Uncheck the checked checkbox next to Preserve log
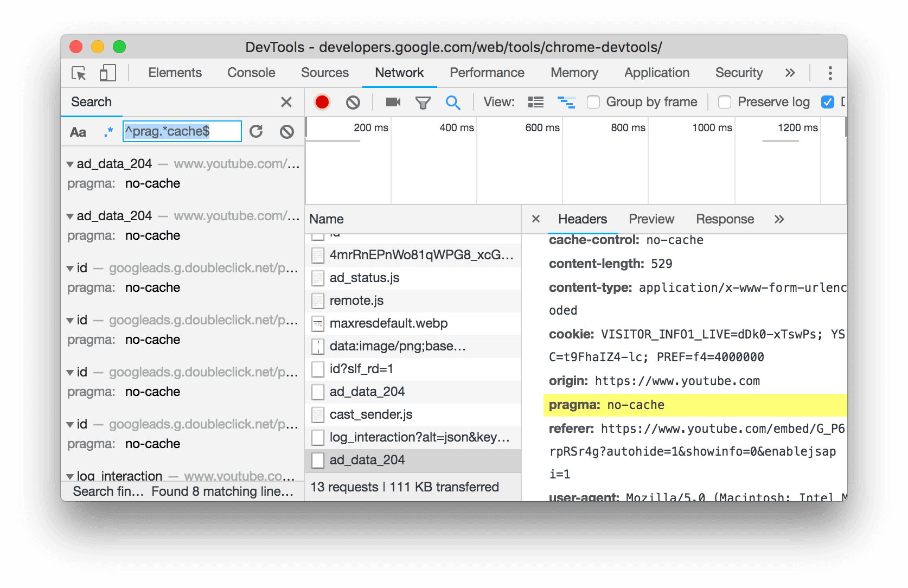This screenshot has width=908, height=588. (x=827, y=101)
